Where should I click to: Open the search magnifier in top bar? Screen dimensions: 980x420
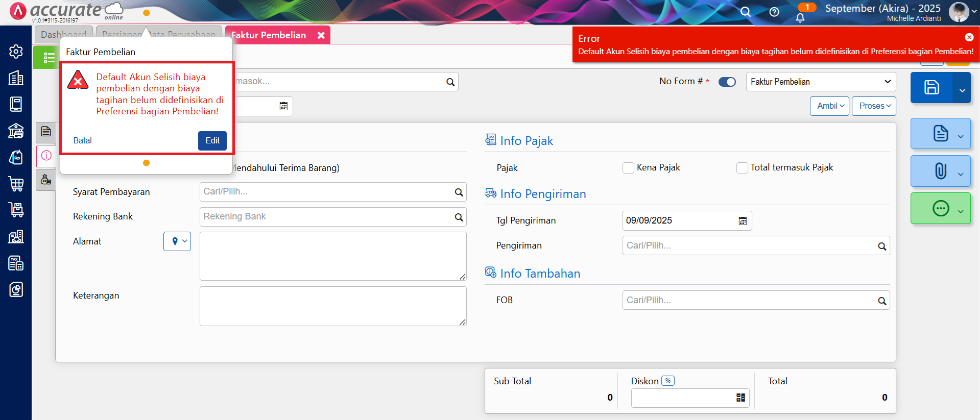(x=746, y=12)
